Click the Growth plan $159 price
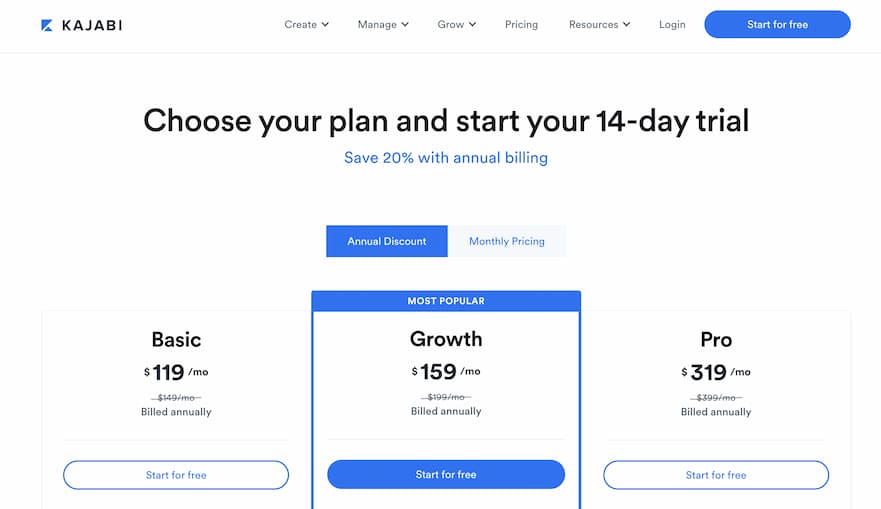Image resolution: width=881 pixels, height=509 pixels. pyautogui.click(x=438, y=372)
